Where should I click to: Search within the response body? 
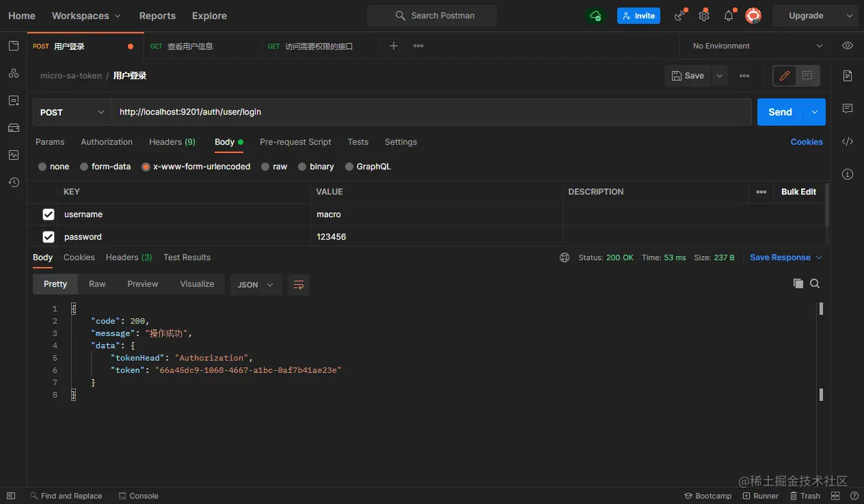coord(815,283)
